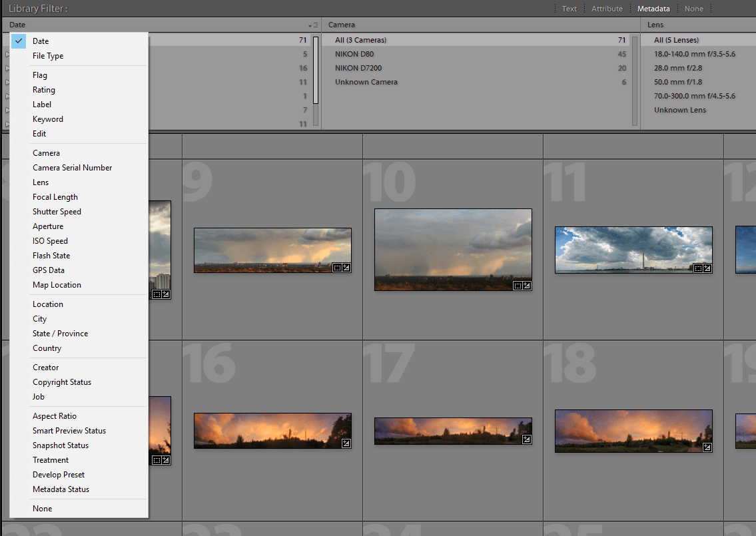
Task: Select sunset panorama thumbnail 18
Action: tap(633, 431)
